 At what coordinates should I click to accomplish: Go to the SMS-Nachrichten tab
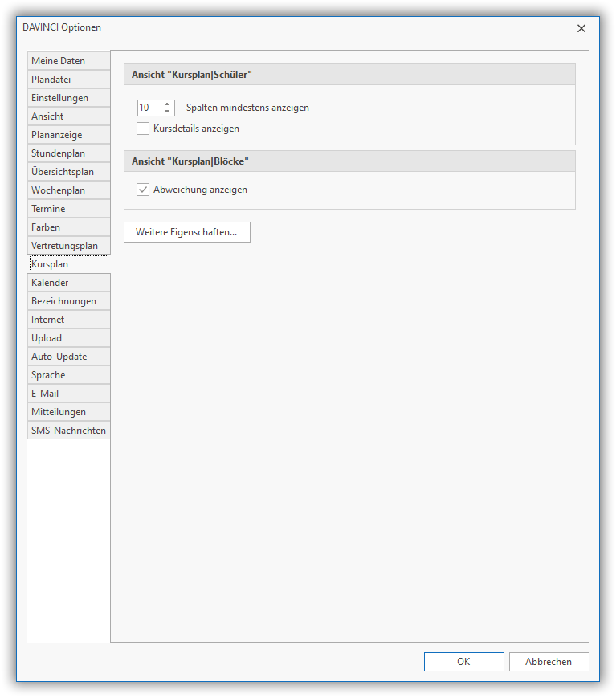(x=68, y=431)
